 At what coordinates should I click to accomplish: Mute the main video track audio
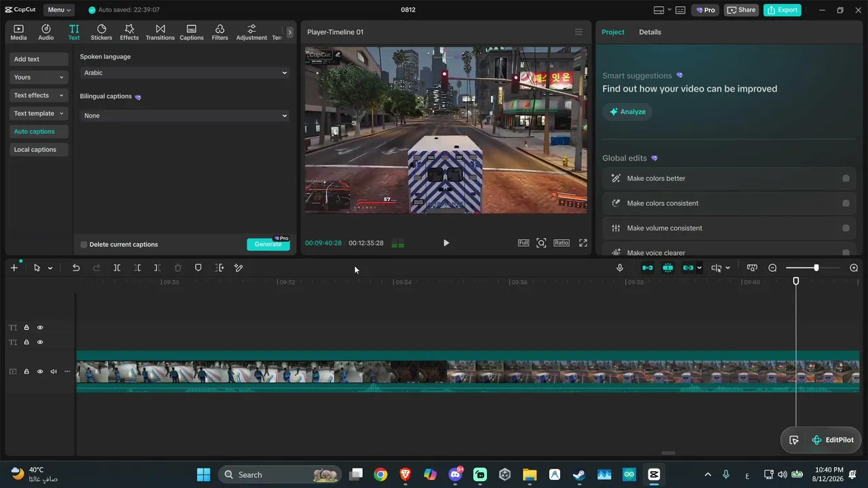pos(54,371)
